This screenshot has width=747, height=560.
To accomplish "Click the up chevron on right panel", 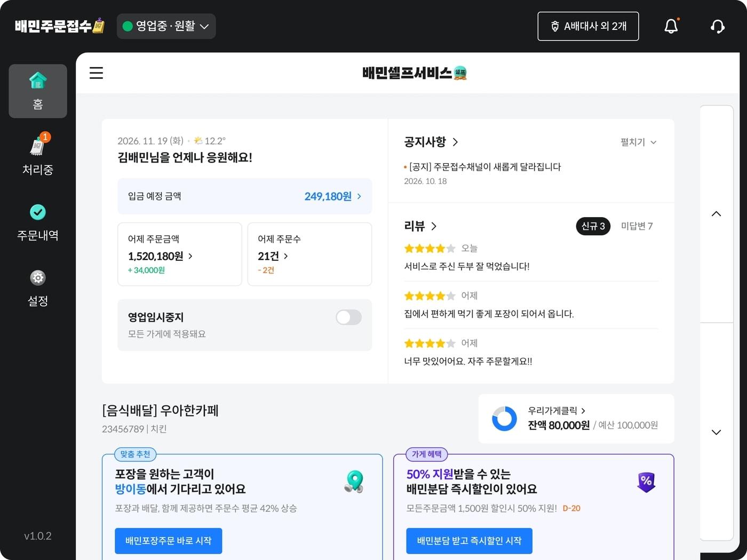I will (x=716, y=214).
